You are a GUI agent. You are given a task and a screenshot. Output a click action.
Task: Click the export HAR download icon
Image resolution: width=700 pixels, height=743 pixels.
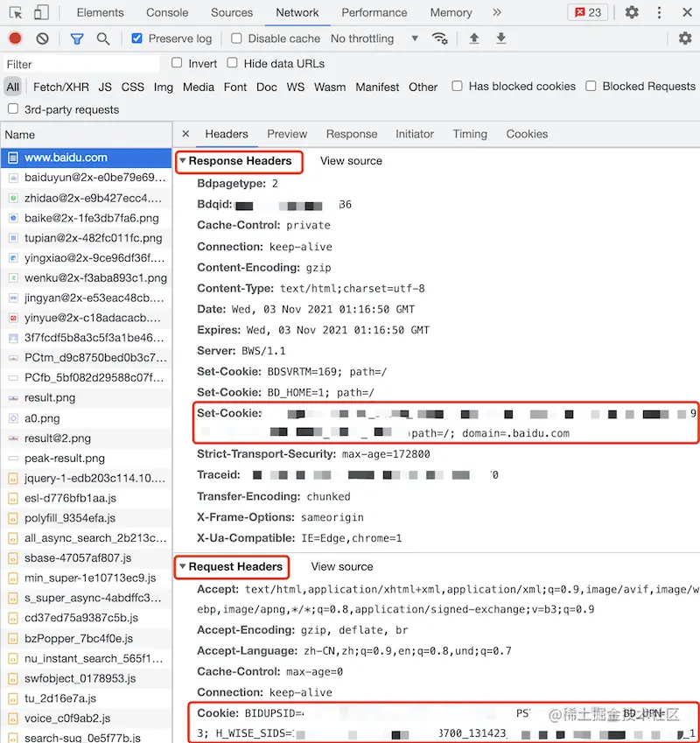click(500, 39)
